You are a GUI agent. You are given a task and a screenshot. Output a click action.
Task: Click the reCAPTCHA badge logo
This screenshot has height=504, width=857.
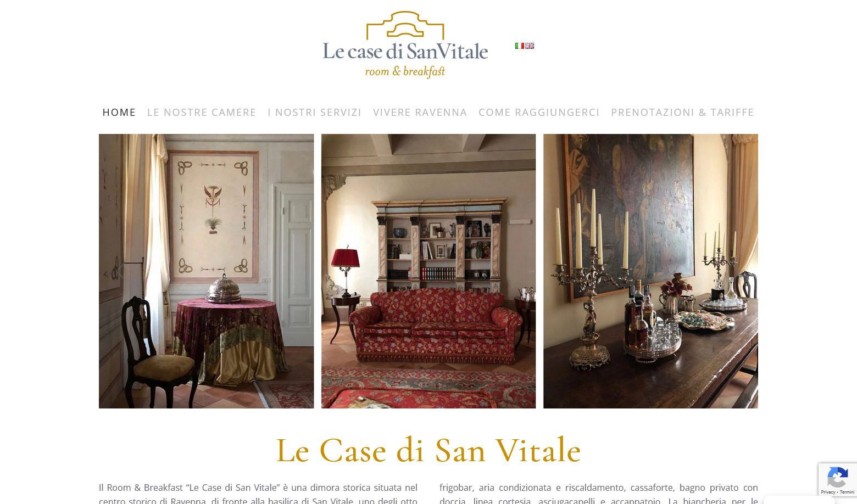coord(837,478)
